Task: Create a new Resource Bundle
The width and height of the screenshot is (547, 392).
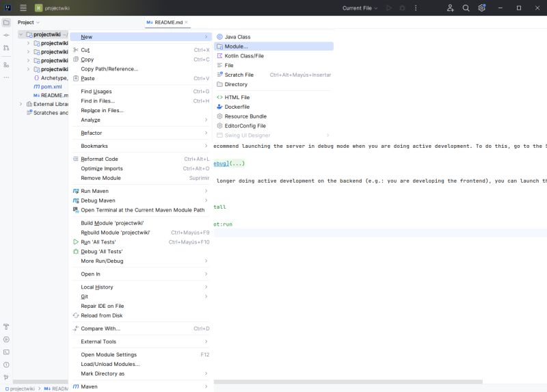Action: point(274,116)
